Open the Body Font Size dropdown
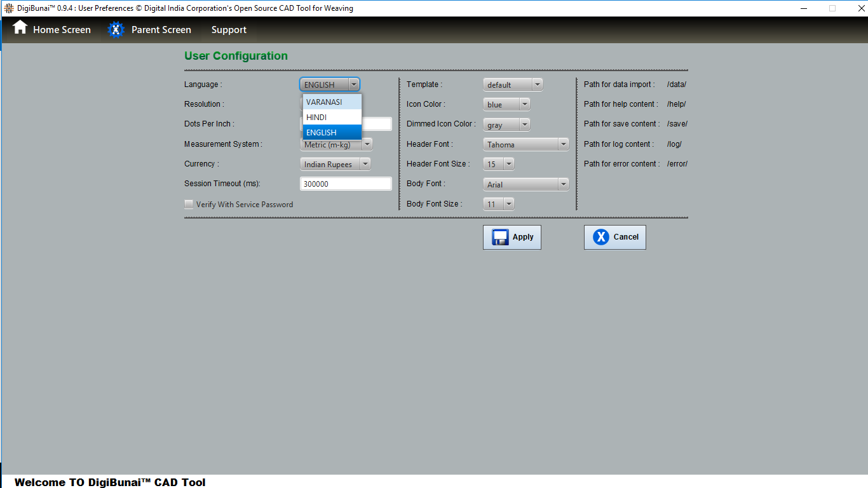868x488 pixels. [x=498, y=205]
